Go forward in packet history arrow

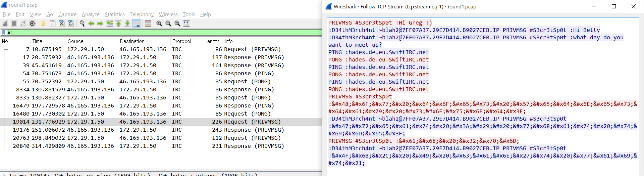(100, 24)
